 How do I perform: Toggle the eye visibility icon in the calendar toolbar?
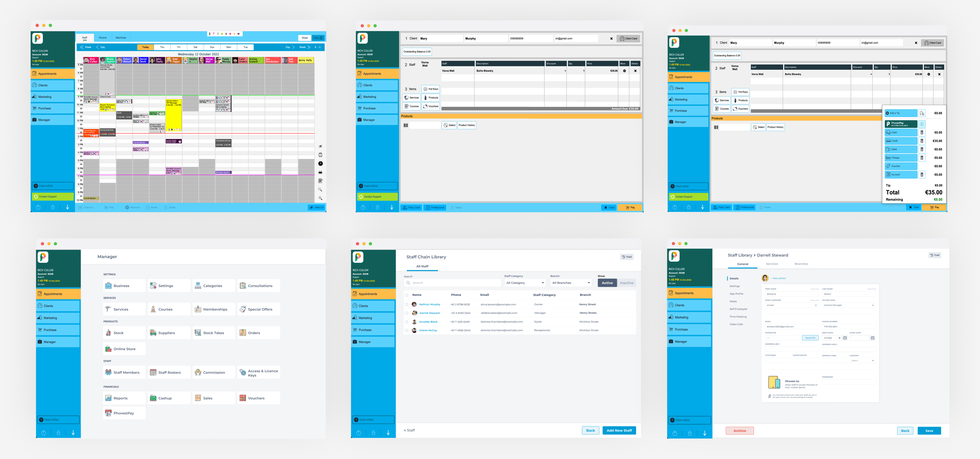pos(320,146)
